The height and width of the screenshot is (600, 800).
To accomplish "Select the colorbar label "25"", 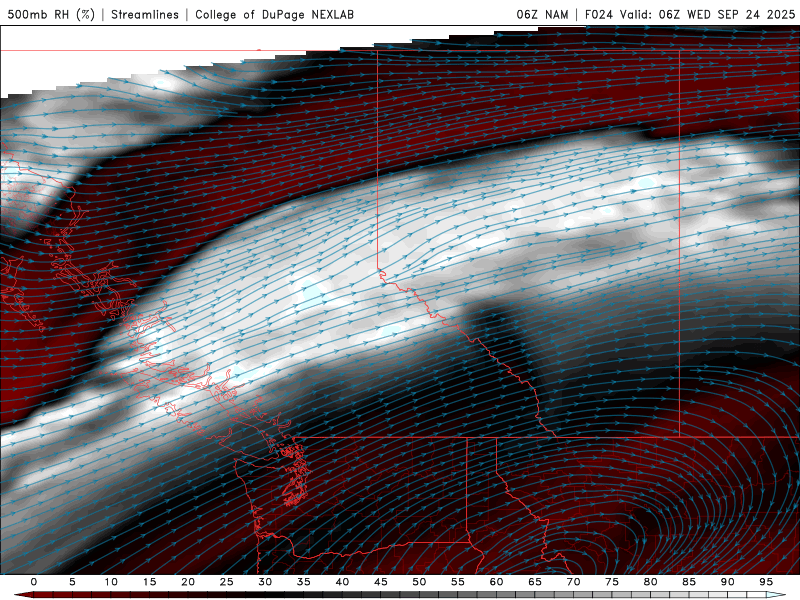I will point(227,582).
